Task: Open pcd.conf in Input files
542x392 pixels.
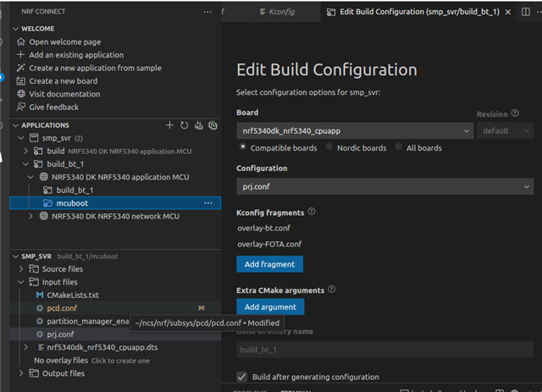Action: click(x=62, y=308)
